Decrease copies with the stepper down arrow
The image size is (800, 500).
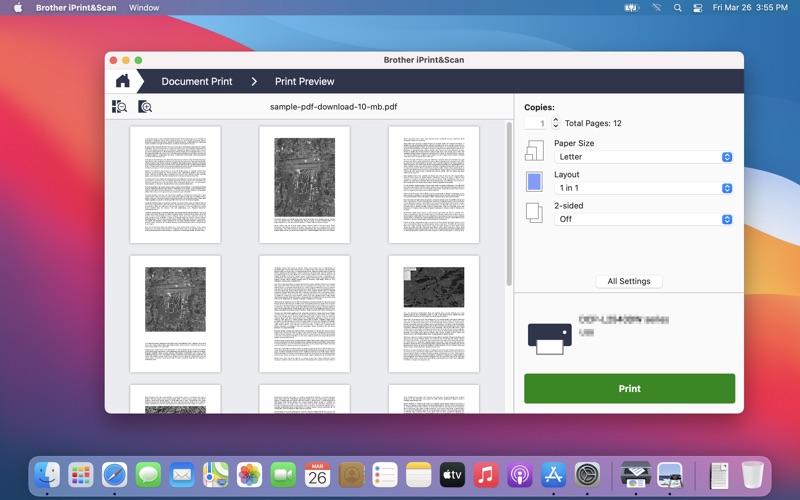click(556, 126)
